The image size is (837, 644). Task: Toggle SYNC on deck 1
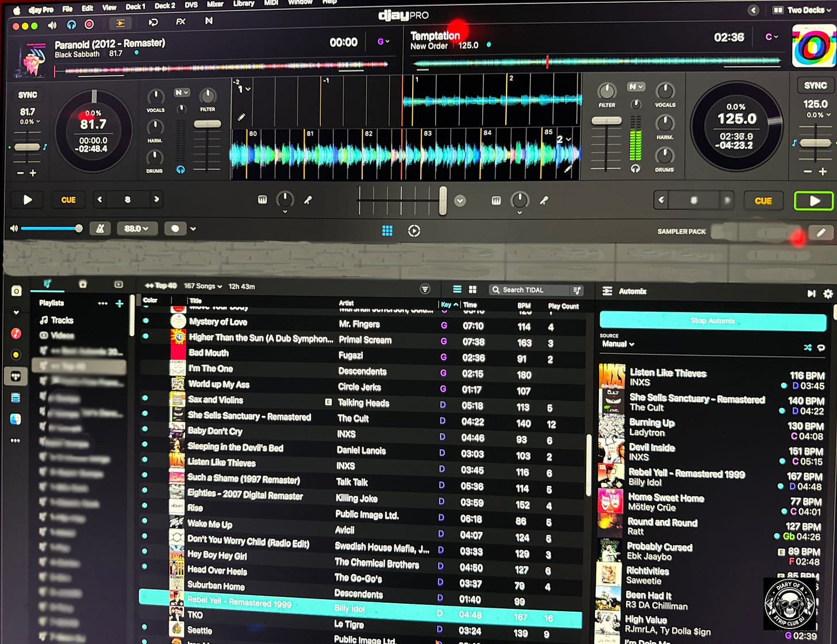point(28,95)
